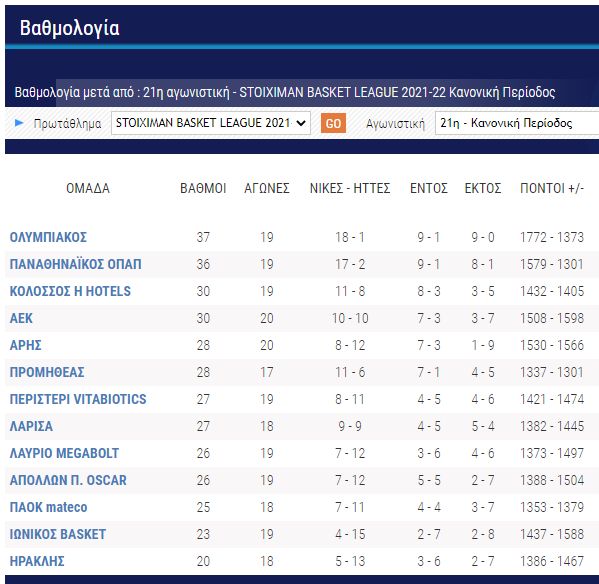Click the ΗΡΑΚΛΗΣ team name
The image size is (599, 584).
point(37,561)
